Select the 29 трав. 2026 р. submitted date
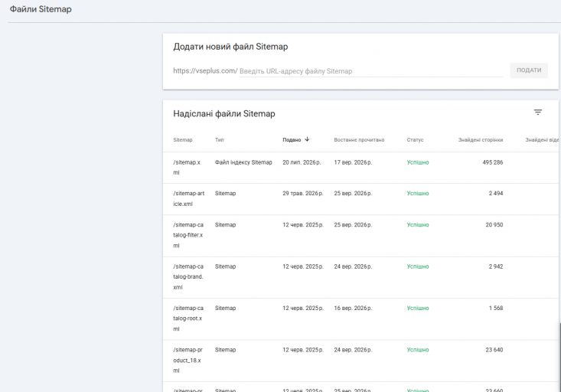Screen dimensions: 561x392 click(302, 193)
